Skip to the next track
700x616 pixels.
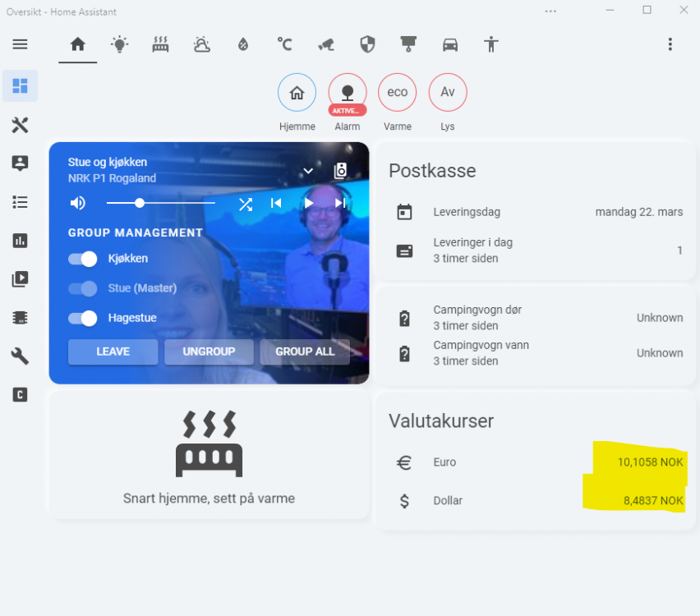pos(340,204)
